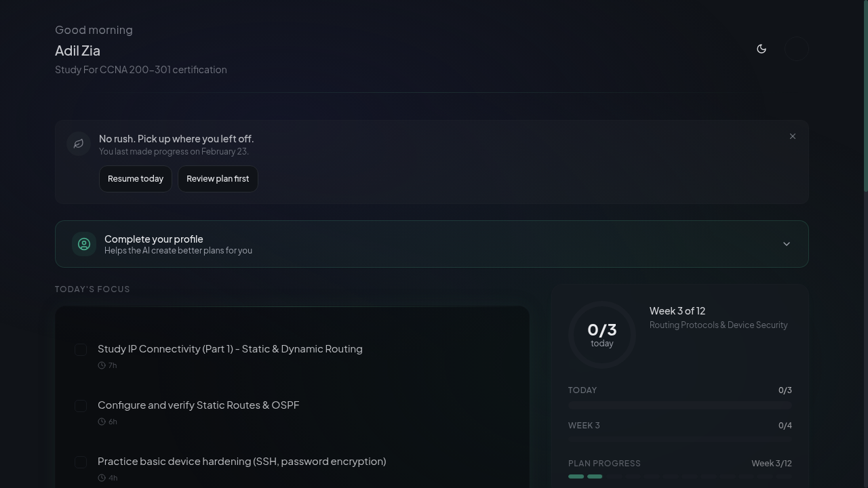Click the clock icon showing 6h duration

click(102, 421)
